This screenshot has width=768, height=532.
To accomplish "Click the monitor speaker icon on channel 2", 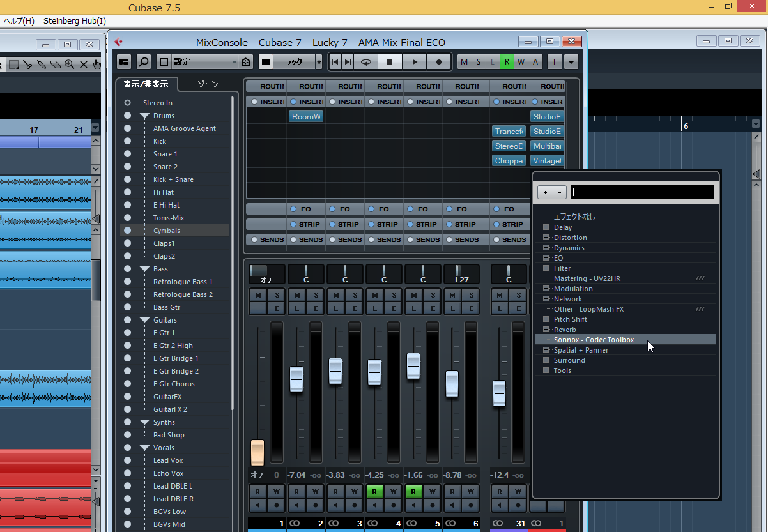I will (x=296, y=505).
